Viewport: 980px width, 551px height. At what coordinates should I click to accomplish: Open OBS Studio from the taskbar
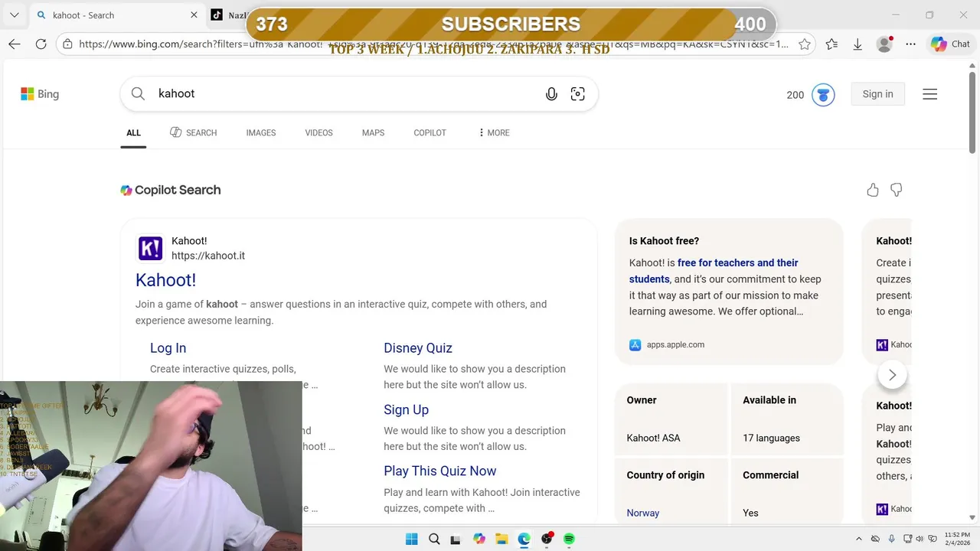[x=547, y=539]
